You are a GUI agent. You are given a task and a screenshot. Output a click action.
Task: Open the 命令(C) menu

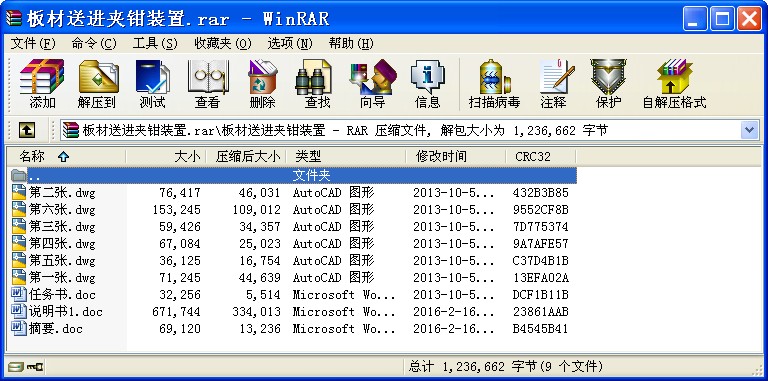pos(94,44)
